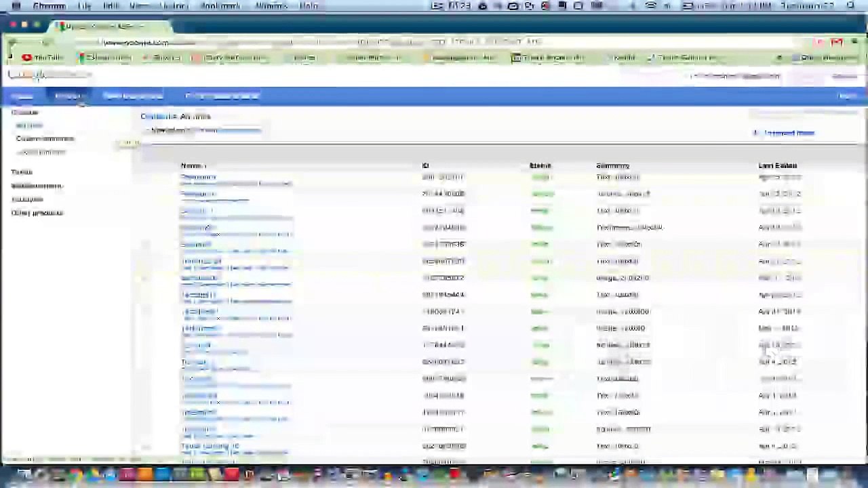Open URL channels in the sidebar

click(x=41, y=152)
